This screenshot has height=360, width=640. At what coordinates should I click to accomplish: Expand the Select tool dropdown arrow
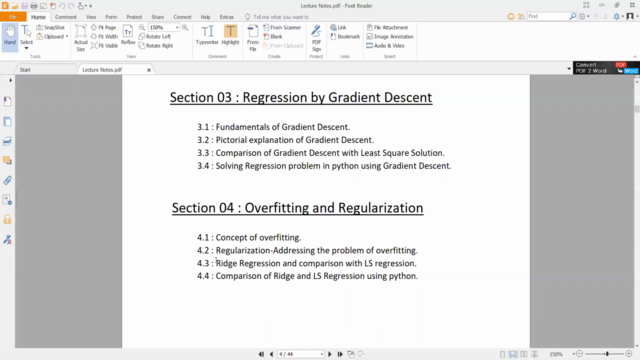[x=27, y=49]
